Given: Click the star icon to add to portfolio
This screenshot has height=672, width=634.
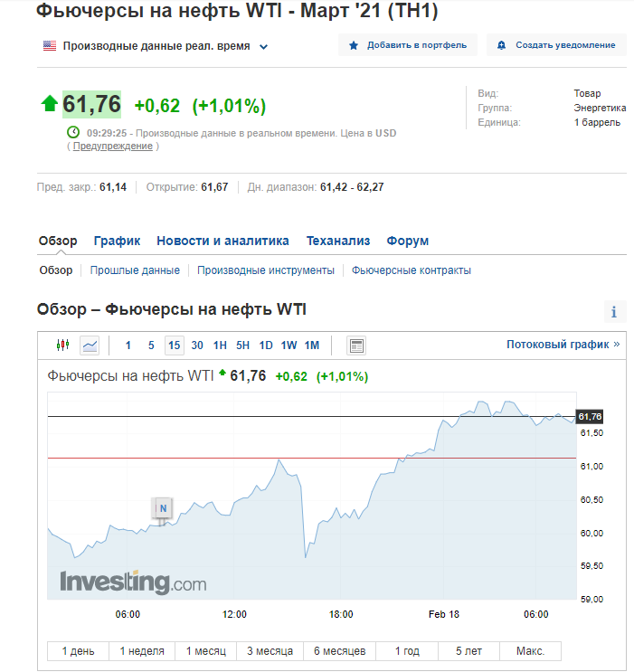Looking at the screenshot, I should (x=354, y=45).
